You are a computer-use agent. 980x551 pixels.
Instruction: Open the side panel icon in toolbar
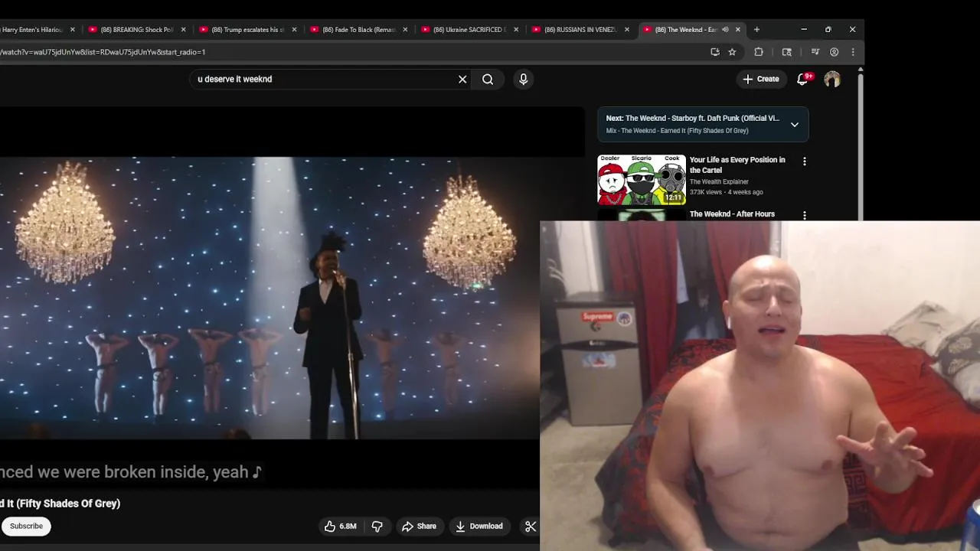tap(786, 52)
